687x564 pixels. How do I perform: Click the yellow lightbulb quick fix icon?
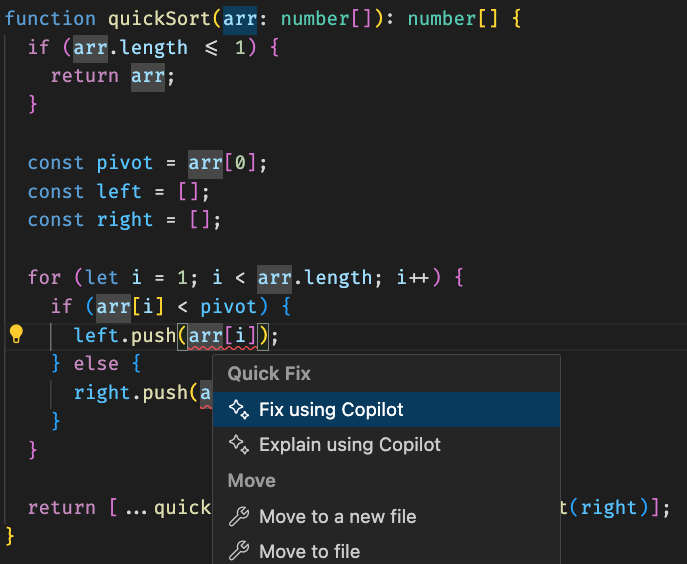[16, 335]
